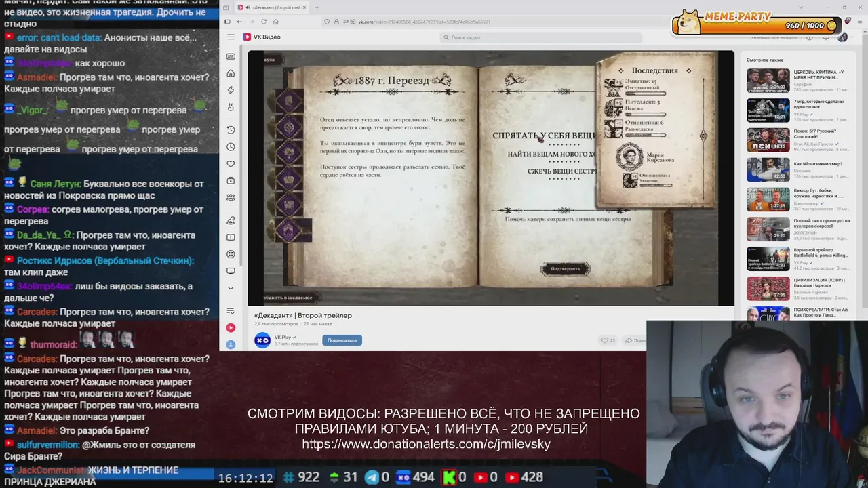Screen dimensions: 868x488
Task: Open ПСИХОРЕАЛИТИ video thumbnail
Action: 768,313
